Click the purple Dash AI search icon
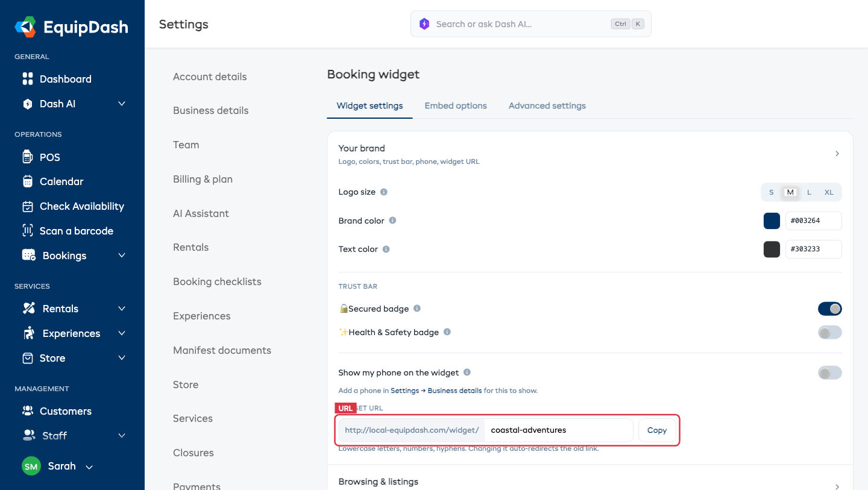Viewport: 868px width, 490px height. 424,24
